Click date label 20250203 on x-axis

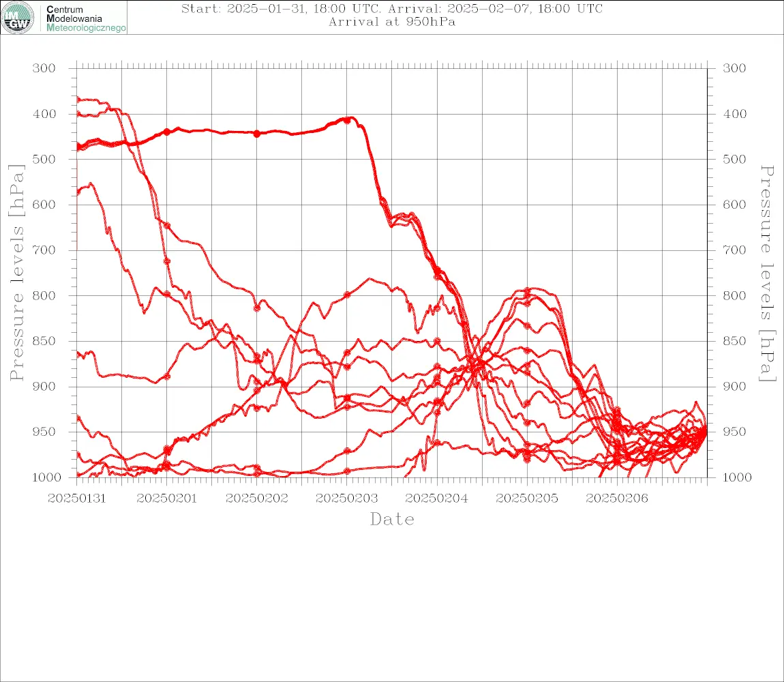(347, 499)
